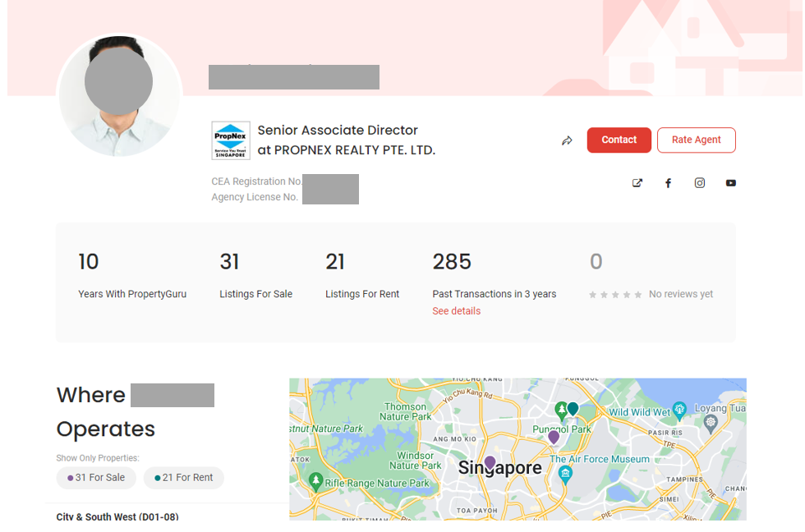Click 21 Listings For Rent stat
805x532 pixels.
[x=362, y=276]
